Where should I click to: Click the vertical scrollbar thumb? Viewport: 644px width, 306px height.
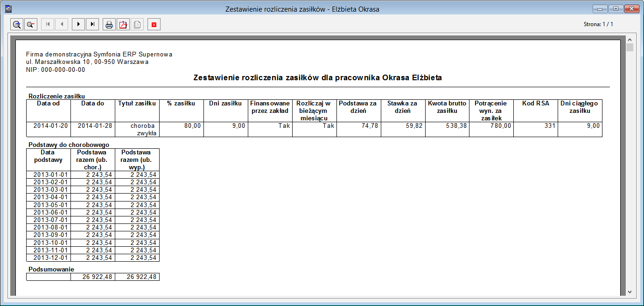630,48
